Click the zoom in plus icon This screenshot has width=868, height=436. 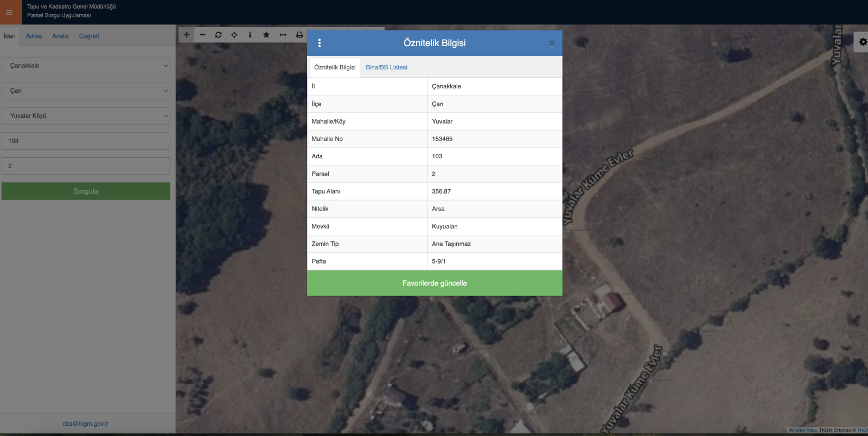186,35
